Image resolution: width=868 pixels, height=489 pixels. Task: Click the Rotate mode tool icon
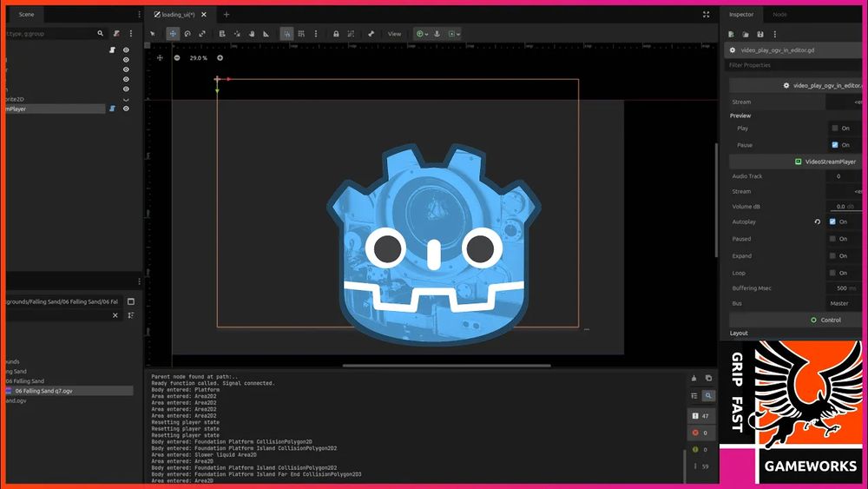pos(187,34)
